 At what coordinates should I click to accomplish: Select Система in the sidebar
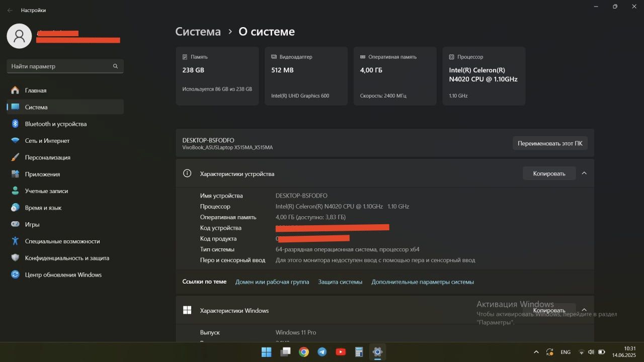[x=65, y=107]
